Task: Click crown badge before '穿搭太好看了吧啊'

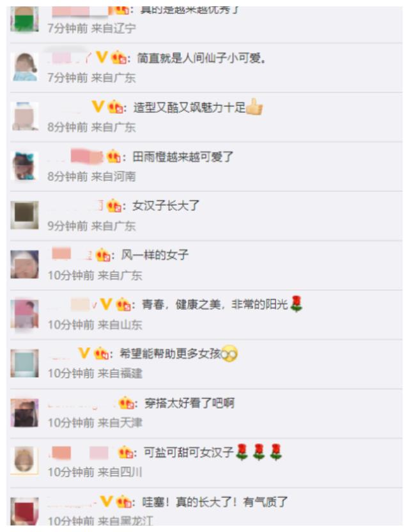Action: [x=126, y=403]
